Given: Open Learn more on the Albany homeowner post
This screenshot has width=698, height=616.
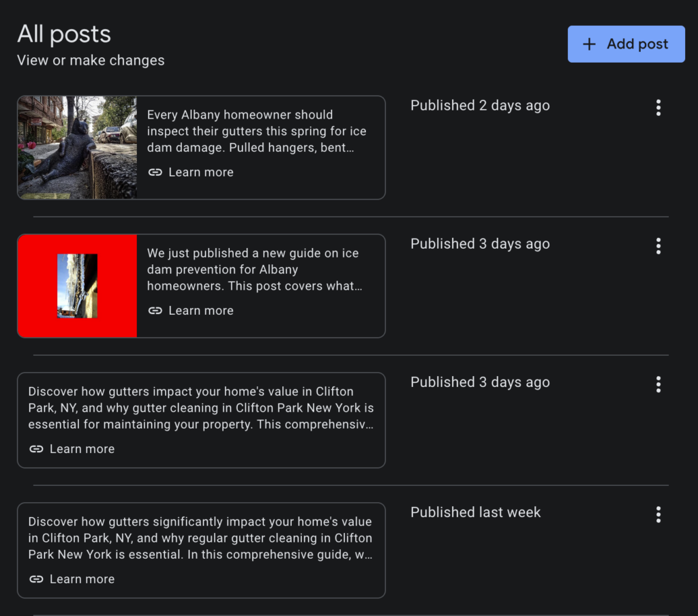Looking at the screenshot, I should 200,172.
